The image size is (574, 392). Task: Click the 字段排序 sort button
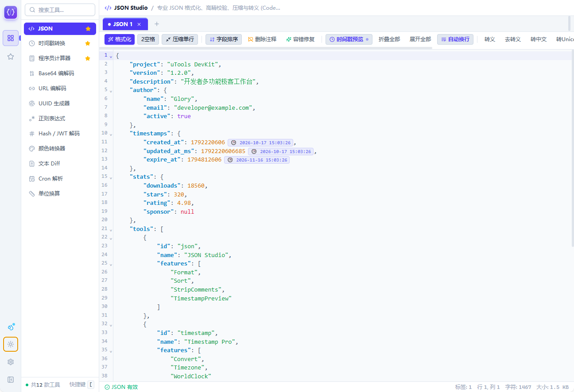point(224,39)
